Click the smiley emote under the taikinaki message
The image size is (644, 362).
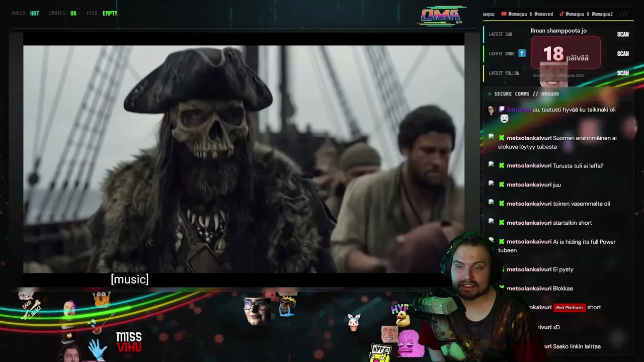(504, 119)
